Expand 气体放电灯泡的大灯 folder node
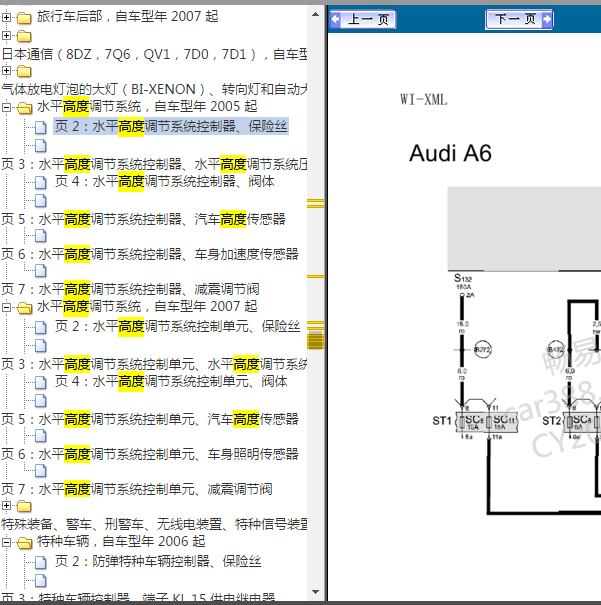 [x=6, y=70]
